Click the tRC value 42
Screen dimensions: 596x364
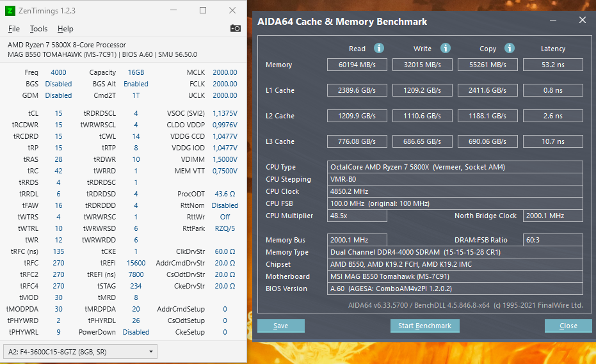coord(58,171)
